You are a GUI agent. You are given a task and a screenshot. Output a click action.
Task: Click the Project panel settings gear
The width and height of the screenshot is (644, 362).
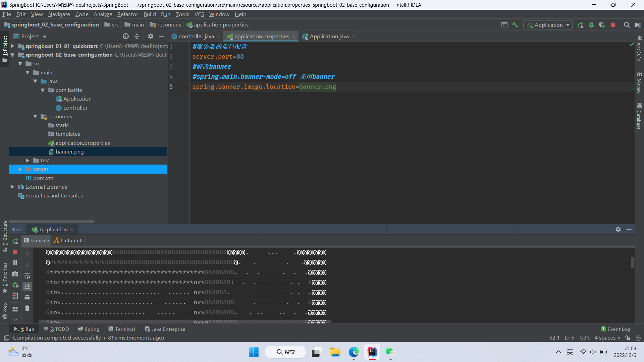coord(151,36)
